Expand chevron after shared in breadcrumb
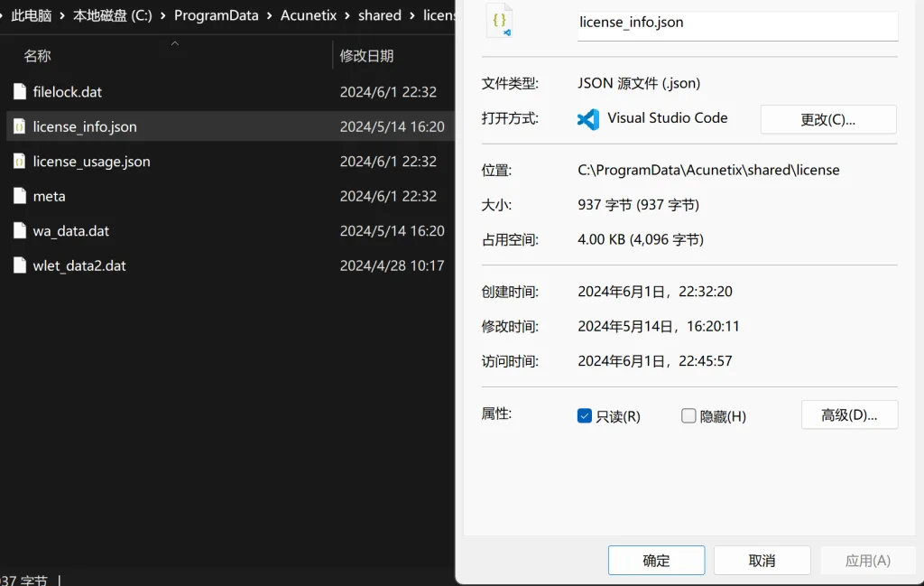This screenshot has height=586, width=924. (411, 15)
